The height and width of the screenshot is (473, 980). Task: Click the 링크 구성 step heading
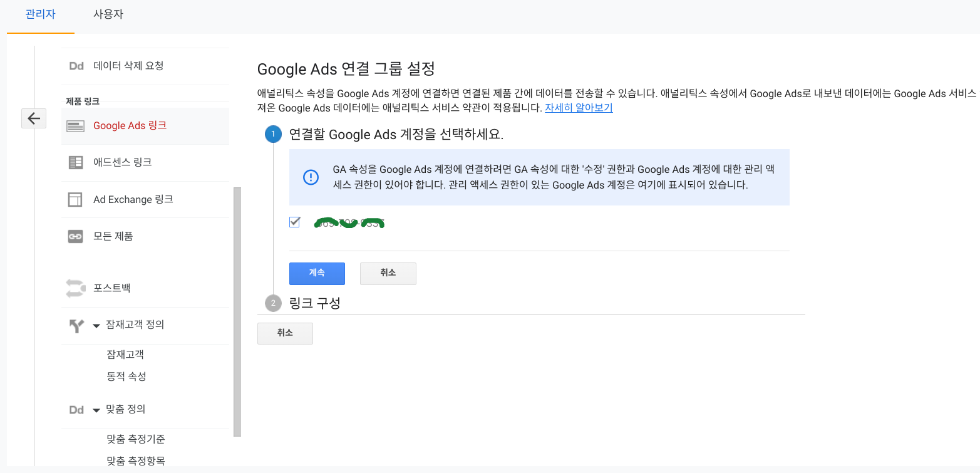coord(315,303)
